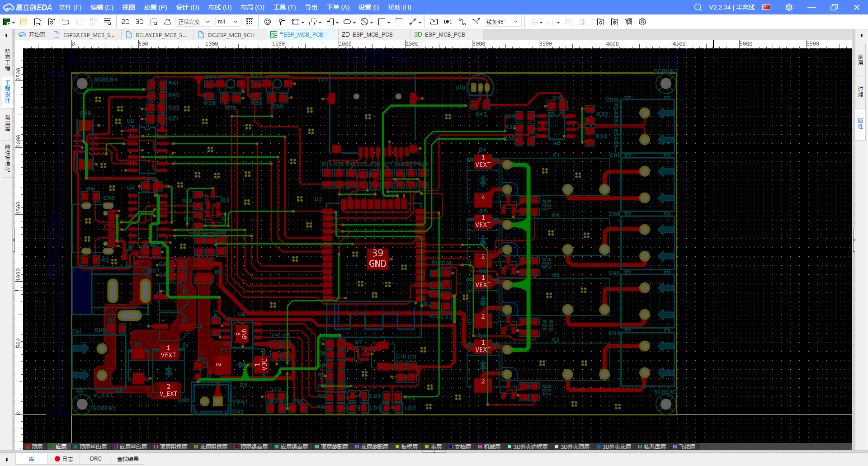Open the 线条45° routing angle dropdown

tap(502, 22)
